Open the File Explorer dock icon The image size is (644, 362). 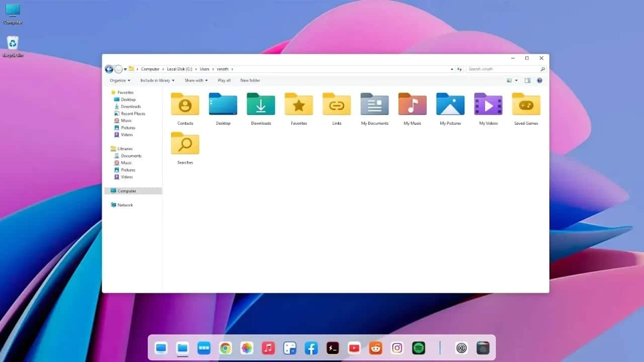point(182,348)
